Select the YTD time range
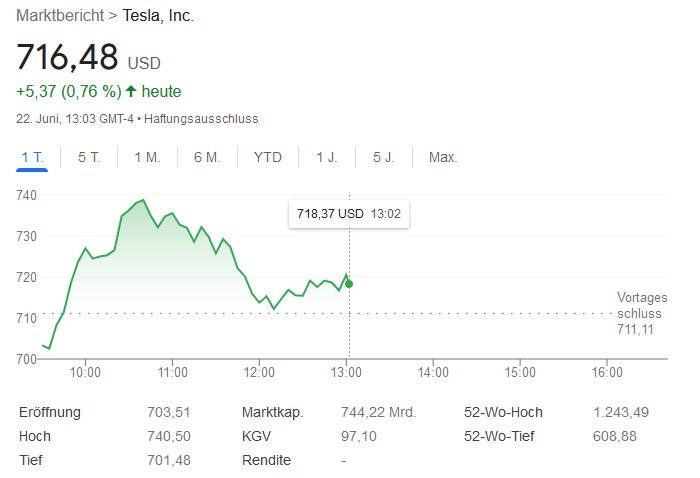The height and width of the screenshot is (478, 700). (x=268, y=157)
